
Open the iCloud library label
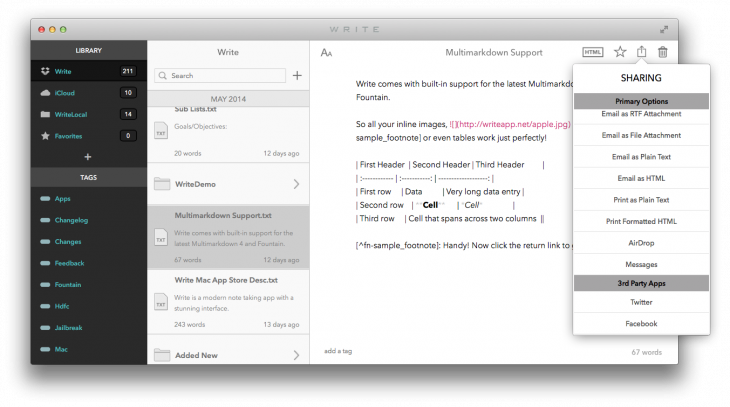[65, 93]
